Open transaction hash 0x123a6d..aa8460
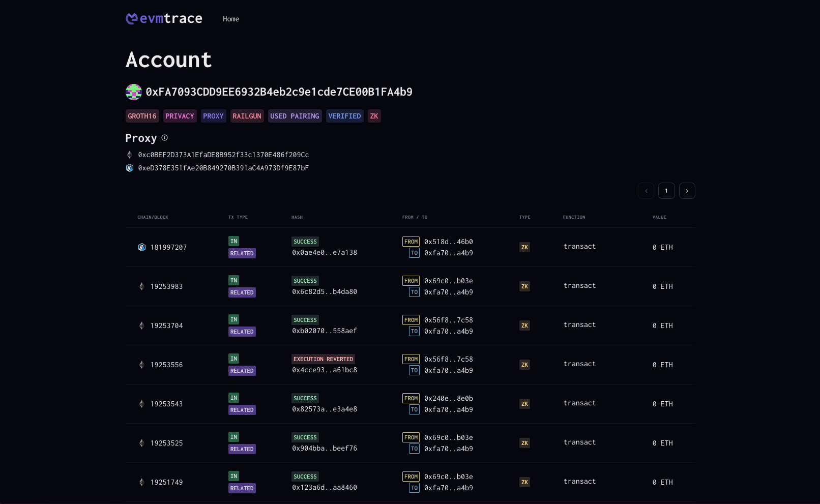Screen dimensions: 820x504 [x=325, y=487]
